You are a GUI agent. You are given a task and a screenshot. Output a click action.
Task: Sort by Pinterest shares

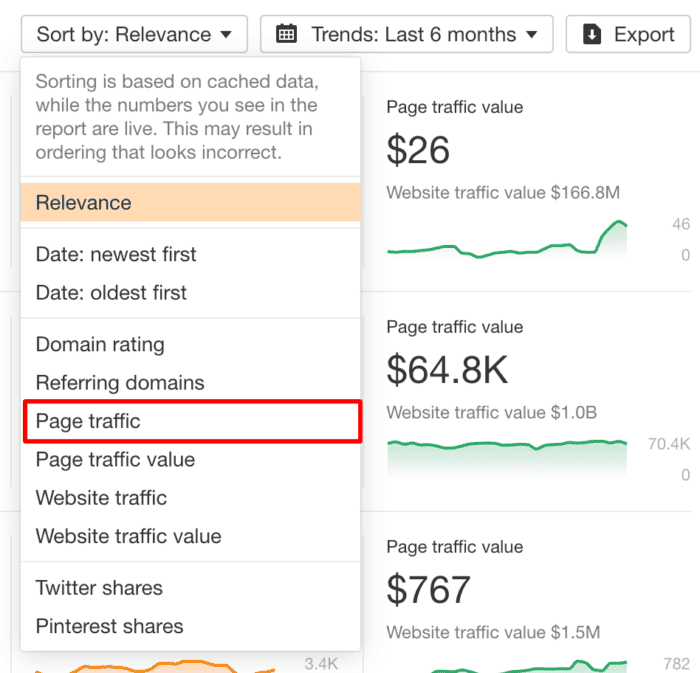pyautogui.click(x=109, y=626)
